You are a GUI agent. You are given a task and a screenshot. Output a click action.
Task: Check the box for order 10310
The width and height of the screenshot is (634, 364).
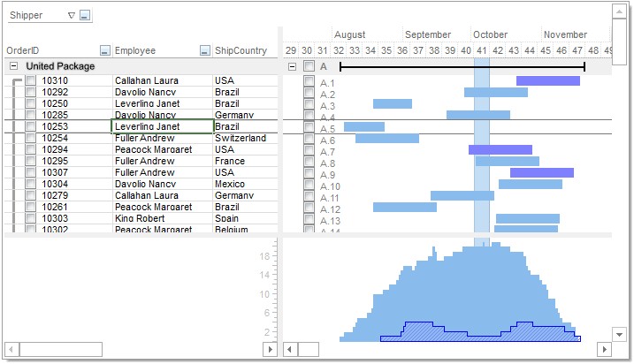click(31, 80)
